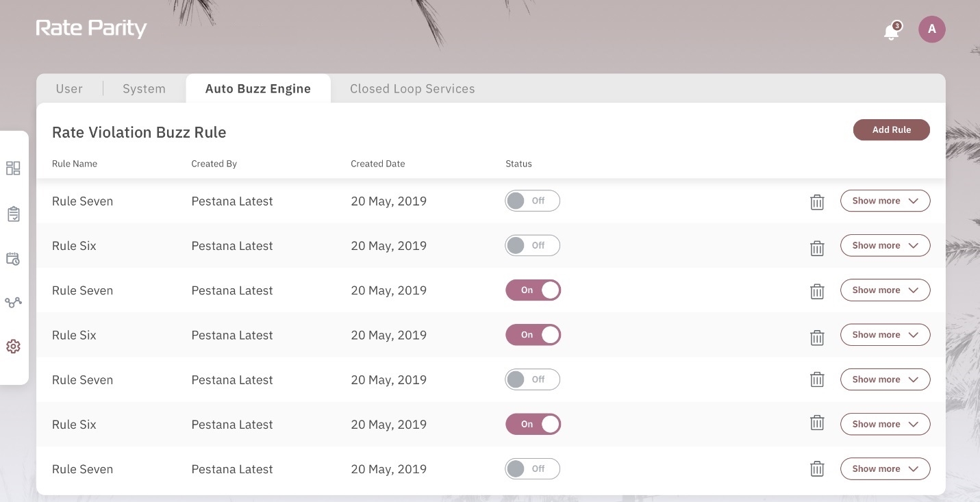Turn off the last Rule Six toggle
The height and width of the screenshot is (502, 980).
click(x=533, y=425)
